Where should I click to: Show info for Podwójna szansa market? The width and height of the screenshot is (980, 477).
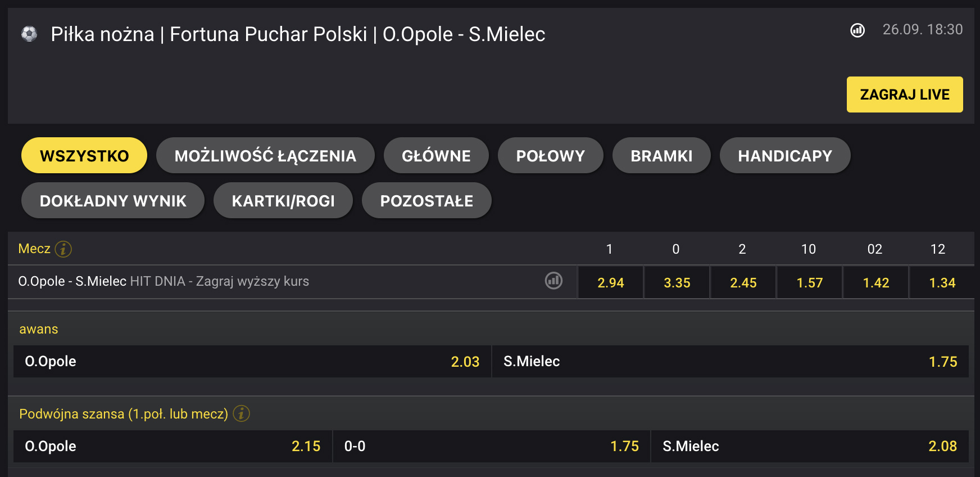242,414
